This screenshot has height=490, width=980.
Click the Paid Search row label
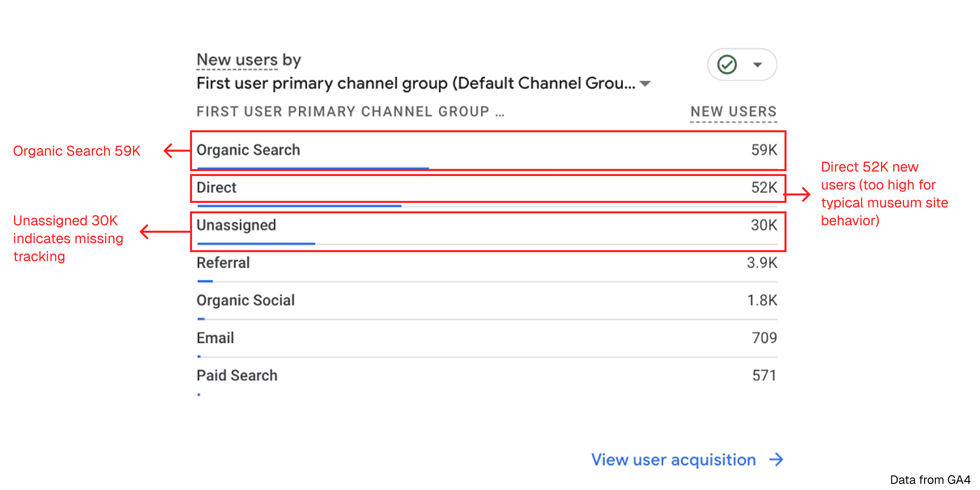[237, 376]
